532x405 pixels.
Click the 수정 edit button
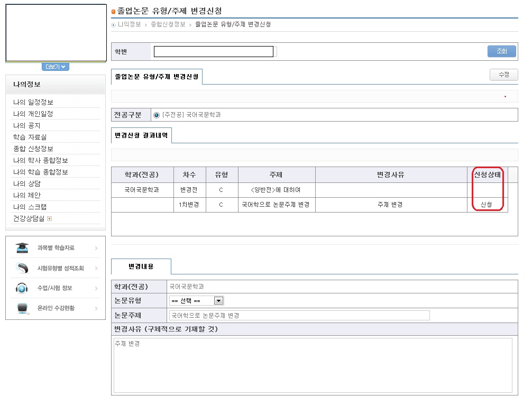(503, 75)
